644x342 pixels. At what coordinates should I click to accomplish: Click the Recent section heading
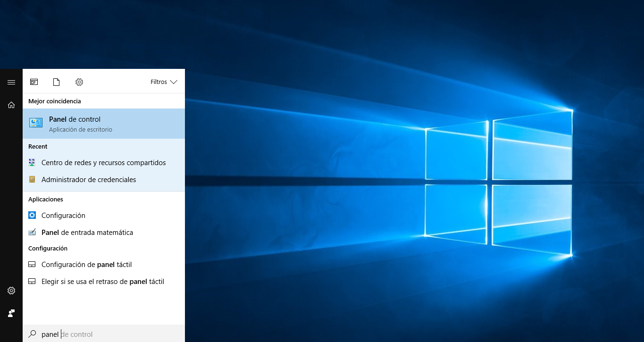(38, 147)
